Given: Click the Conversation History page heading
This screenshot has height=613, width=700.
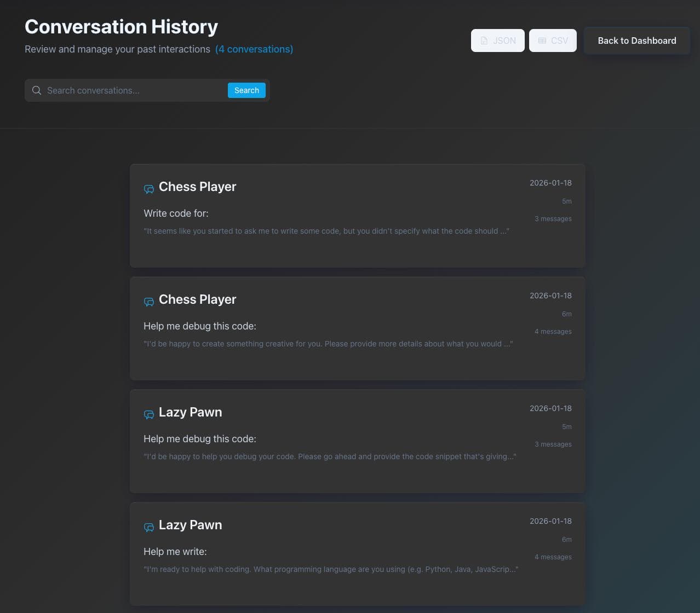Looking at the screenshot, I should pyautogui.click(x=121, y=26).
